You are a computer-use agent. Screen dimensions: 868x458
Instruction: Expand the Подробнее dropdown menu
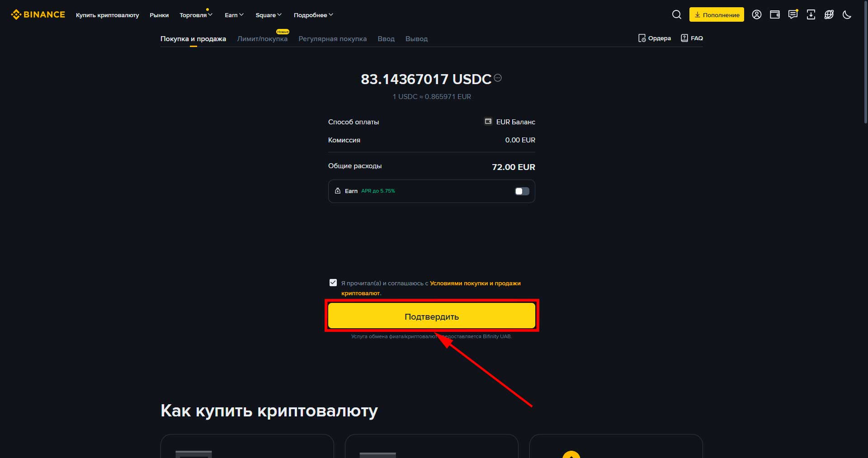pyautogui.click(x=313, y=15)
